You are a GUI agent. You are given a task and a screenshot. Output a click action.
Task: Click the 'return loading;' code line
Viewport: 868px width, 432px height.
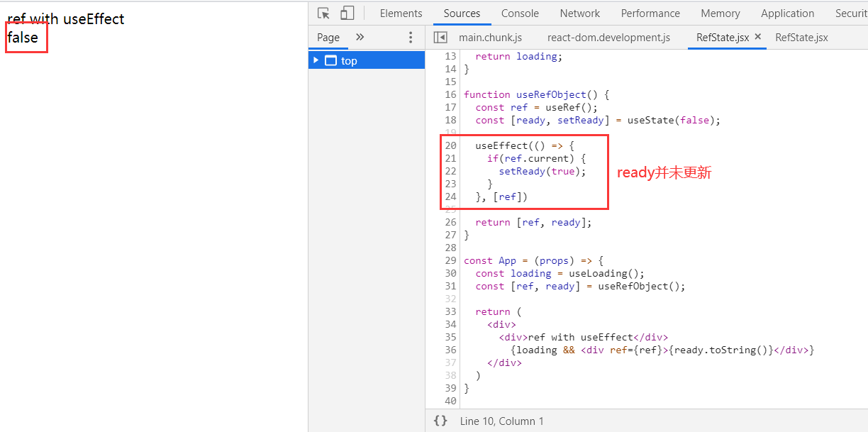click(519, 56)
